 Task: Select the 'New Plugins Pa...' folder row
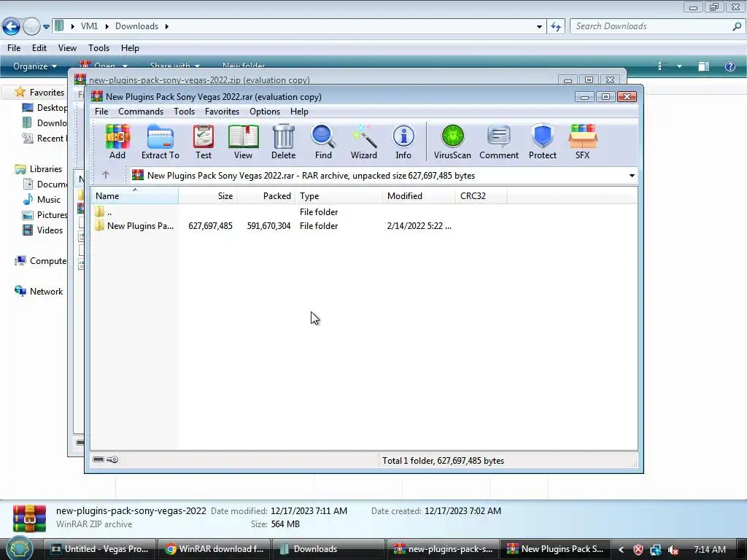pyautogui.click(x=364, y=226)
